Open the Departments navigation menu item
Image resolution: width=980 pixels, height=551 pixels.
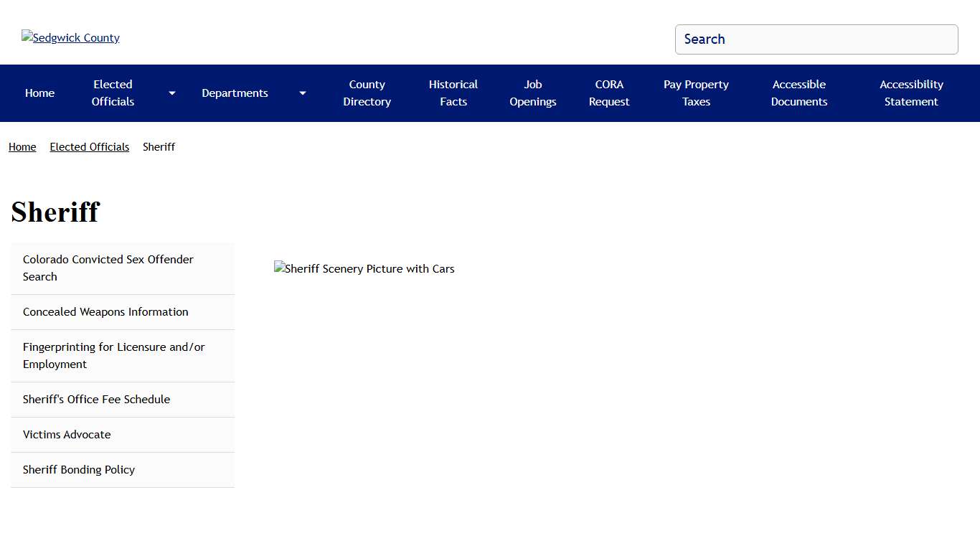click(x=235, y=93)
